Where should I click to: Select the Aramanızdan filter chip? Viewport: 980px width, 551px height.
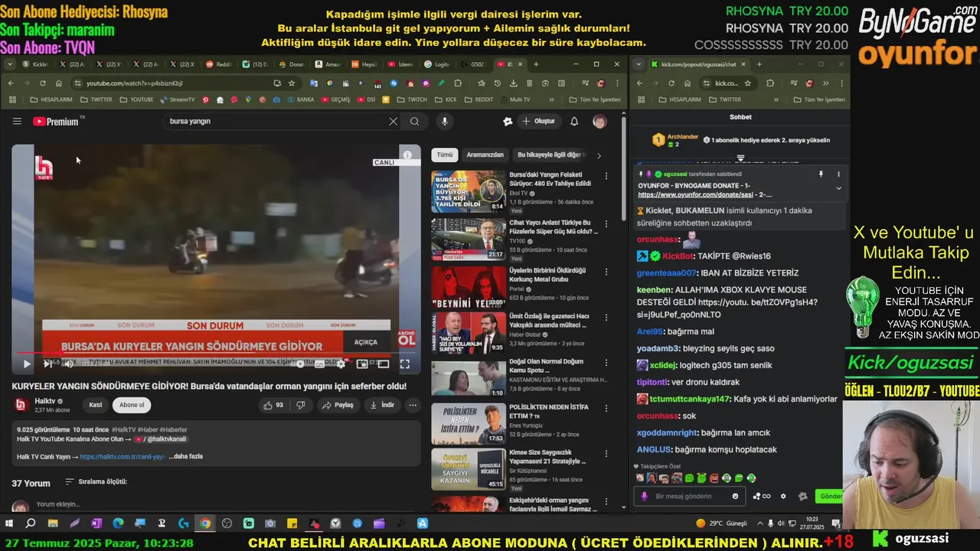(485, 155)
